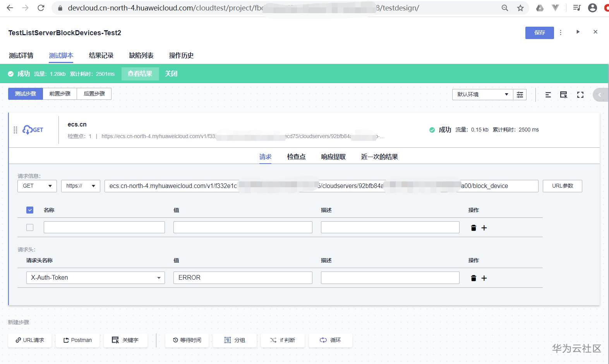Expand the collapsed side panel arrow
Viewport: 609px width, 364px height.
600,95
